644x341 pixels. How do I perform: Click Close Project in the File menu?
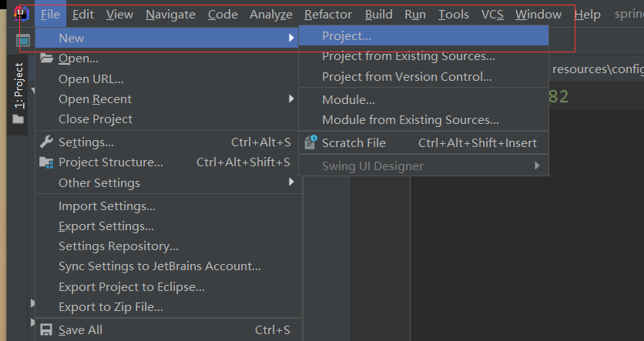[96, 119]
